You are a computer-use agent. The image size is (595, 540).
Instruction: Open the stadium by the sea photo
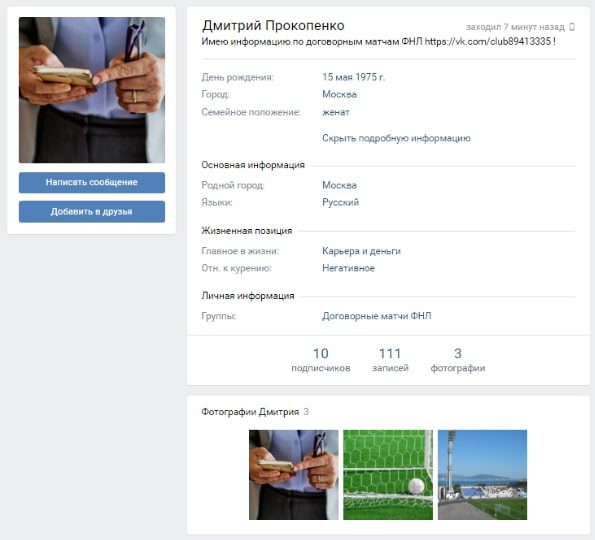coord(482,475)
